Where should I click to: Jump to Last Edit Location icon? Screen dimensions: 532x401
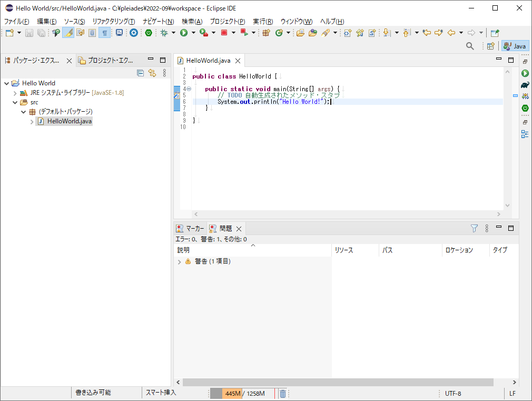(x=427, y=33)
